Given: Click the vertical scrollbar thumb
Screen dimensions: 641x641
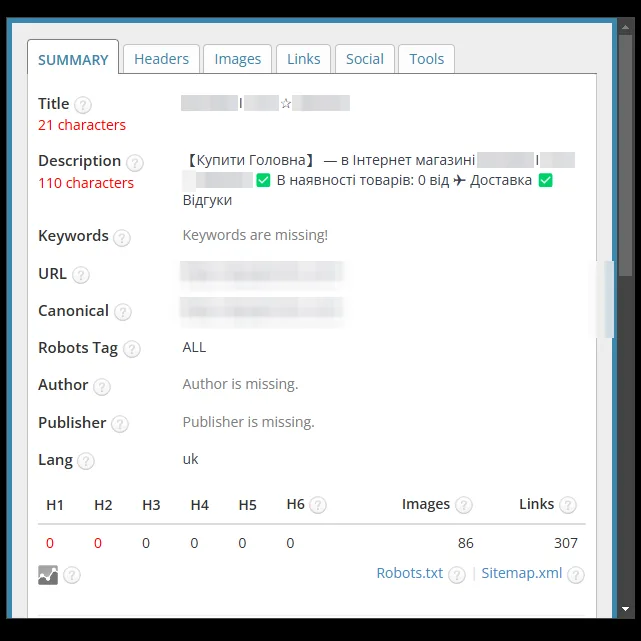Looking at the screenshot, I should tap(625, 155).
